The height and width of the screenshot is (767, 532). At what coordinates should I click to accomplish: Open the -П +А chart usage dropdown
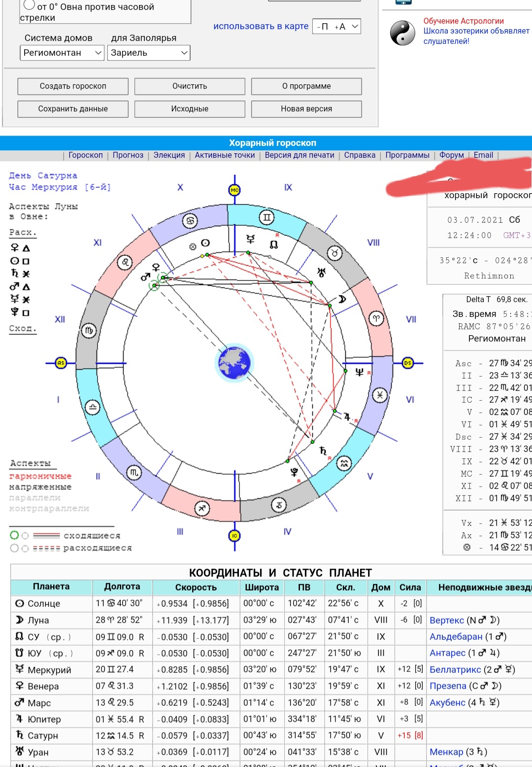point(336,26)
